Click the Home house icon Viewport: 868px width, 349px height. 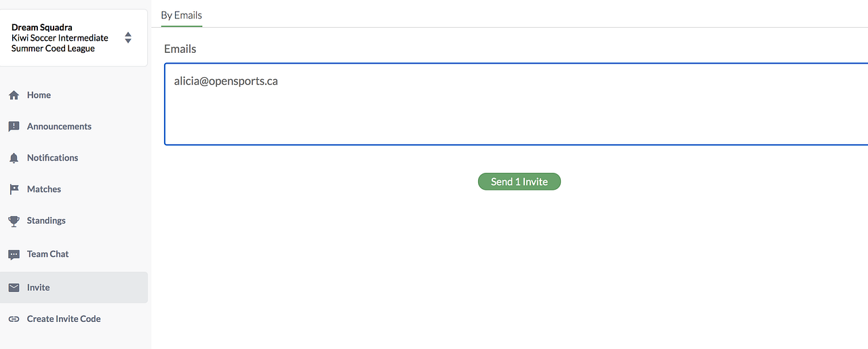point(14,96)
